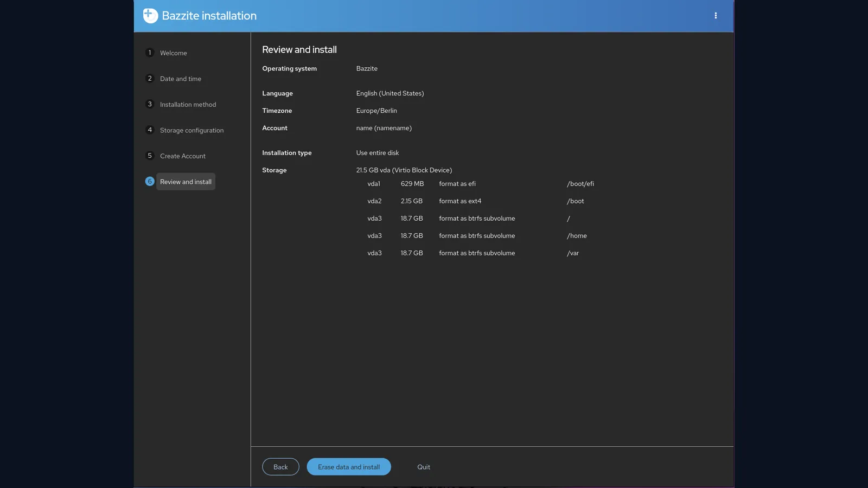Click the /var mount point
Viewport: 868px width, 488px height.
click(x=573, y=253)
